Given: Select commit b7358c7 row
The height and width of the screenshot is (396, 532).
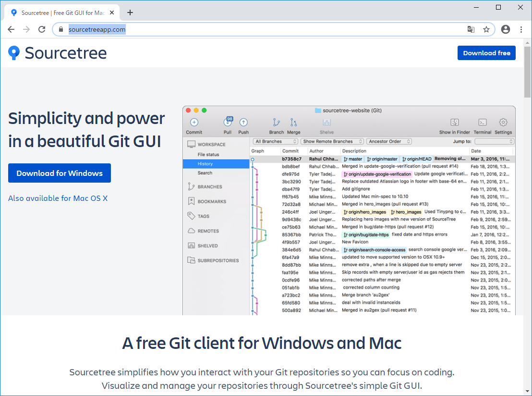Looking at the screenshot, I should tap(382, 159).
